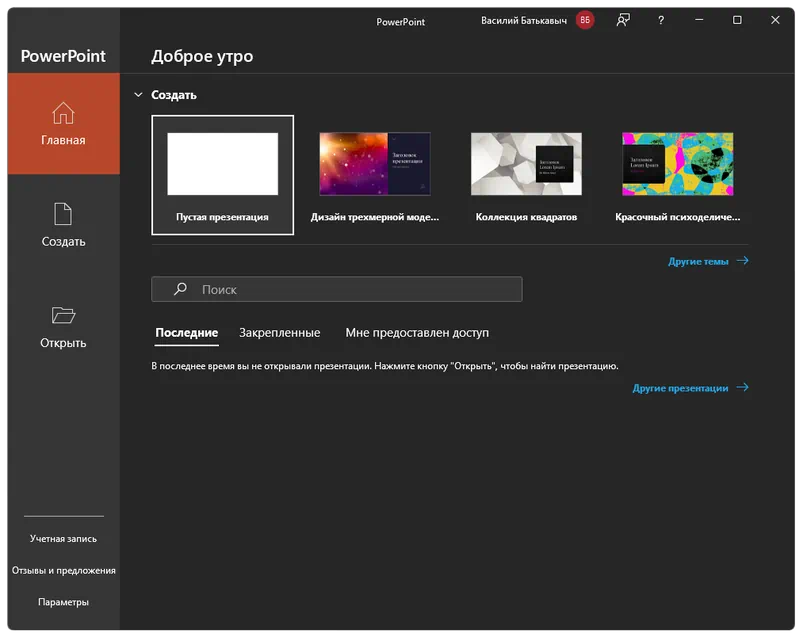Viewport: 800px width, 637px height.
Task: Open the Другие презентации link
Action: [680, 388]
